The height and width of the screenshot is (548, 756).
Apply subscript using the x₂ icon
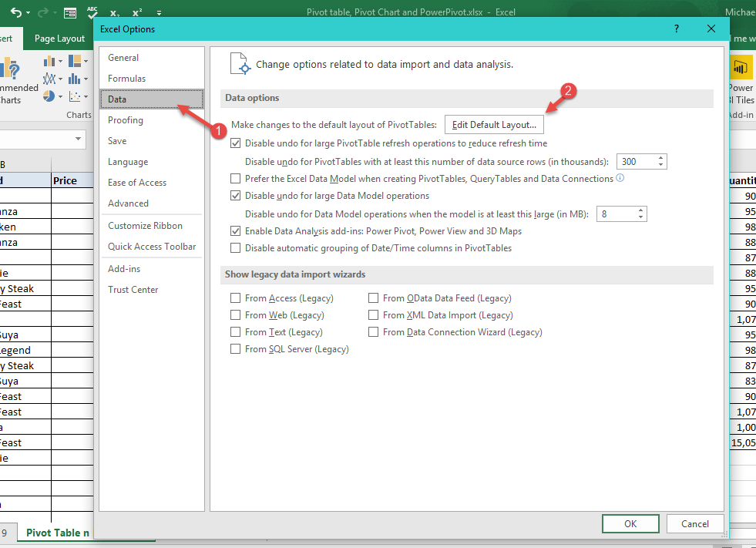coord(114,13)
